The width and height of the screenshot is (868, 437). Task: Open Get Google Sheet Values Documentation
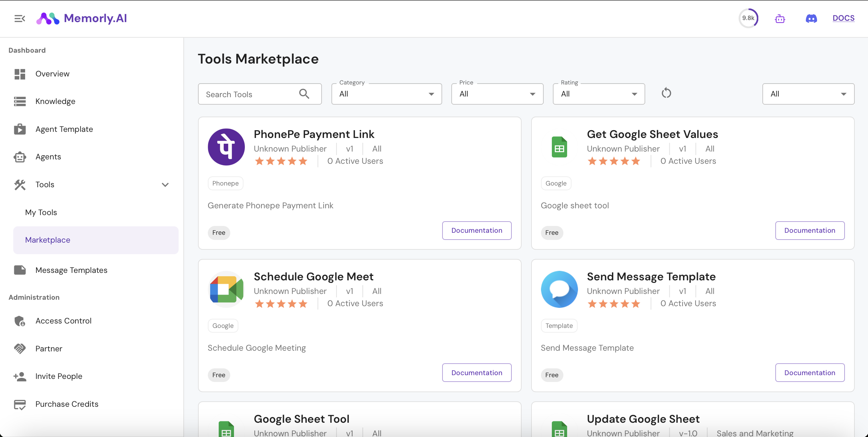coord(810,230)
